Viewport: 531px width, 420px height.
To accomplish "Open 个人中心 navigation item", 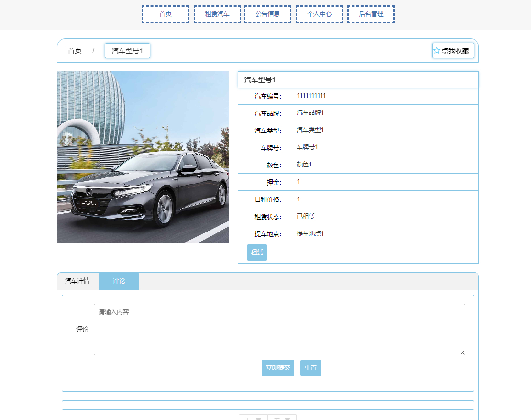I will tap(320, 14).
